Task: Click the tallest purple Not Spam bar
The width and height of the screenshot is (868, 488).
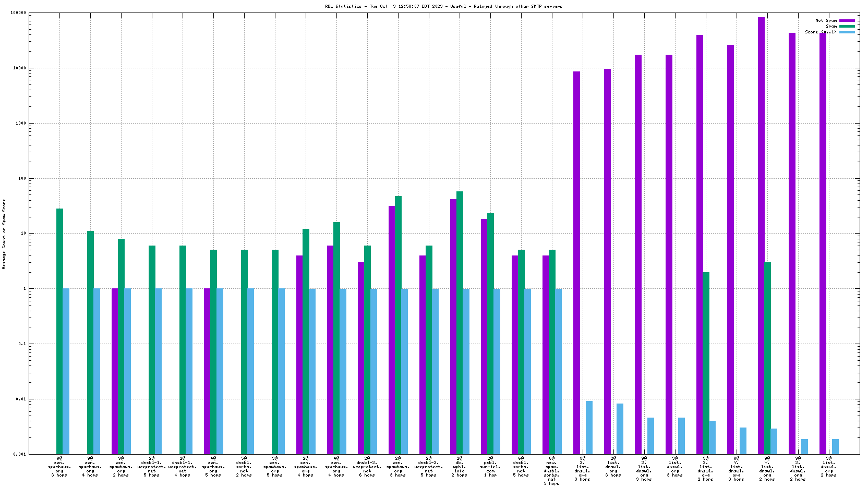Action: tap(761, 235)
